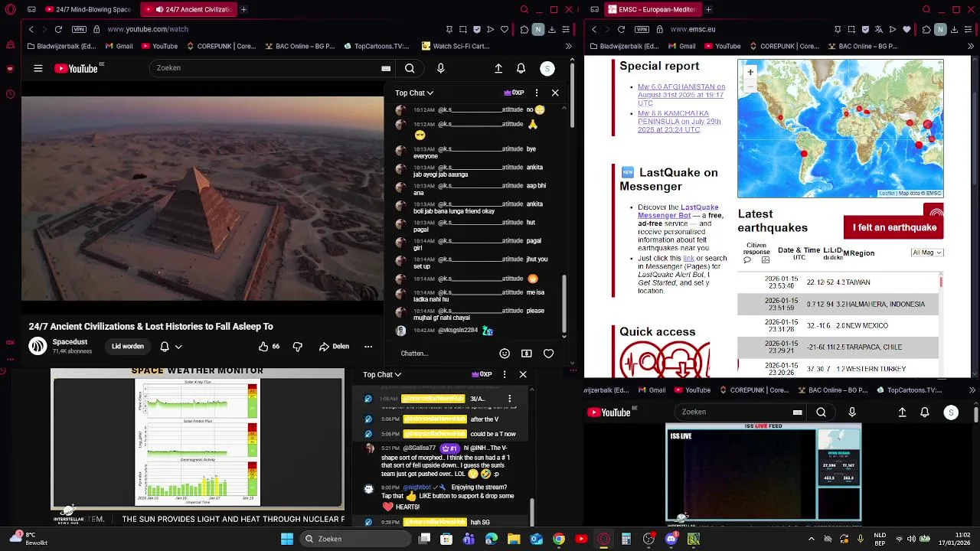Viewport: 980px width, 551px height.
Task: Expand the upper Top Chat mode dropdown
Action: click(414, 93)
